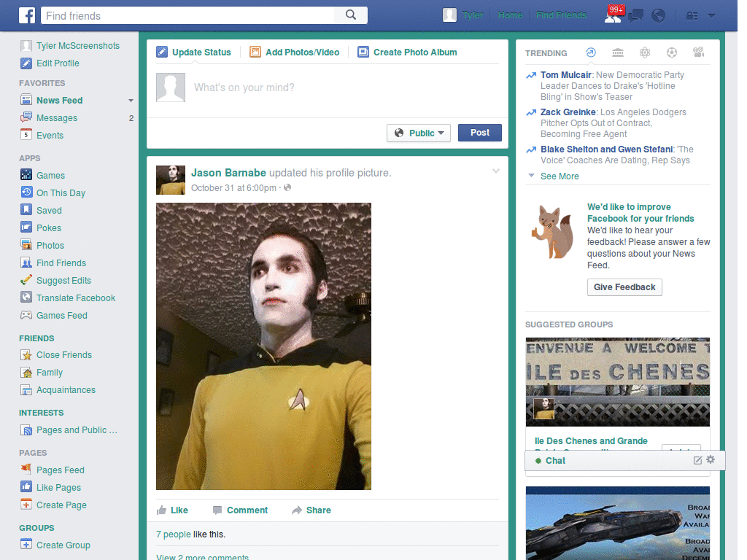Viewport: 747px width, 560px height.
Task: Click the new message compose icon in Chat bar
Action: (697, 460)
